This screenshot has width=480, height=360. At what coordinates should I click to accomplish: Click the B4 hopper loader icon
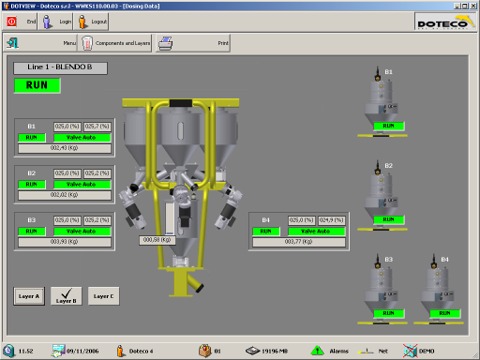click(438, 289)
